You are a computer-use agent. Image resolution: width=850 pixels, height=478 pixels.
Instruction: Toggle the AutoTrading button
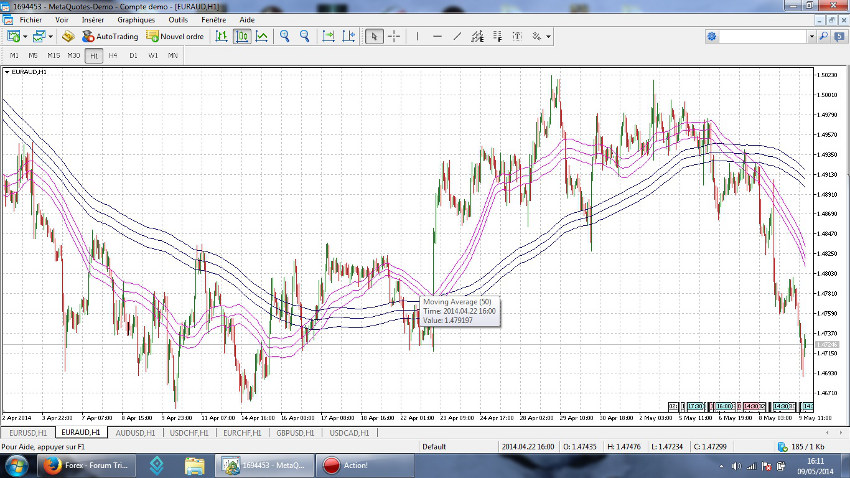coord(110,36)
